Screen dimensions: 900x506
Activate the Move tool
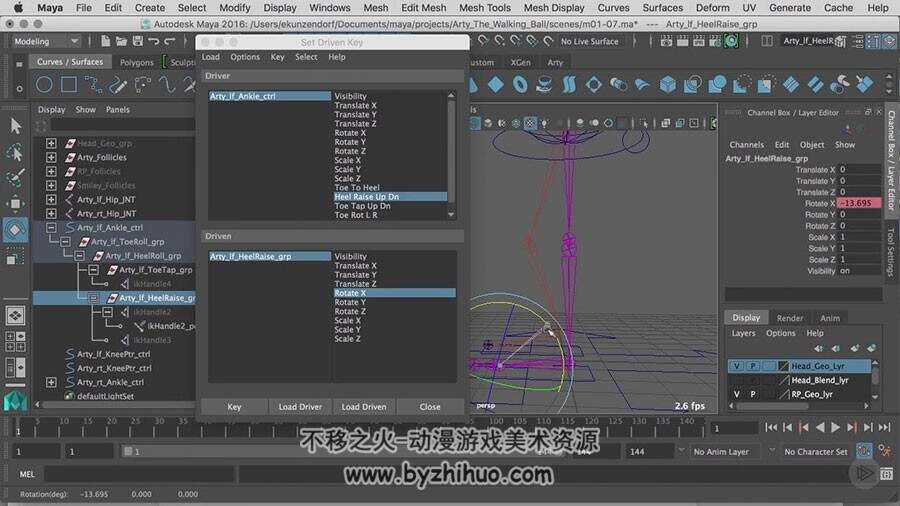coord(15,204)
